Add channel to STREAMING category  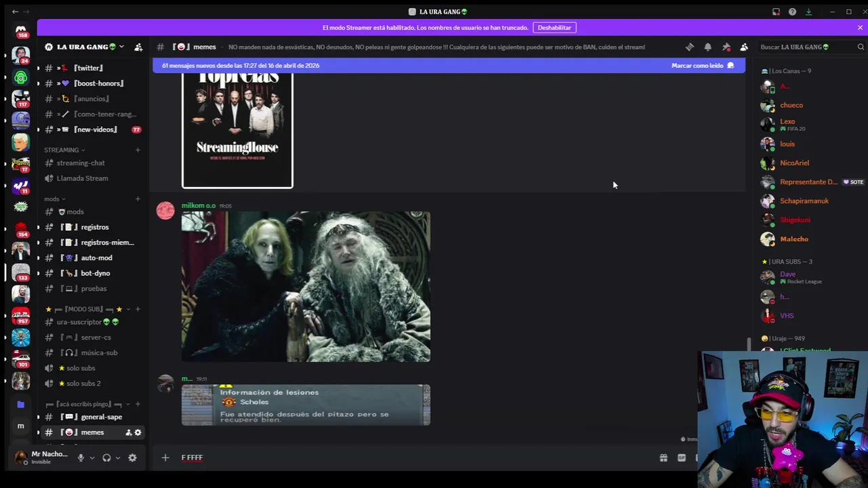pyautogui.click(x=138, y=150)
